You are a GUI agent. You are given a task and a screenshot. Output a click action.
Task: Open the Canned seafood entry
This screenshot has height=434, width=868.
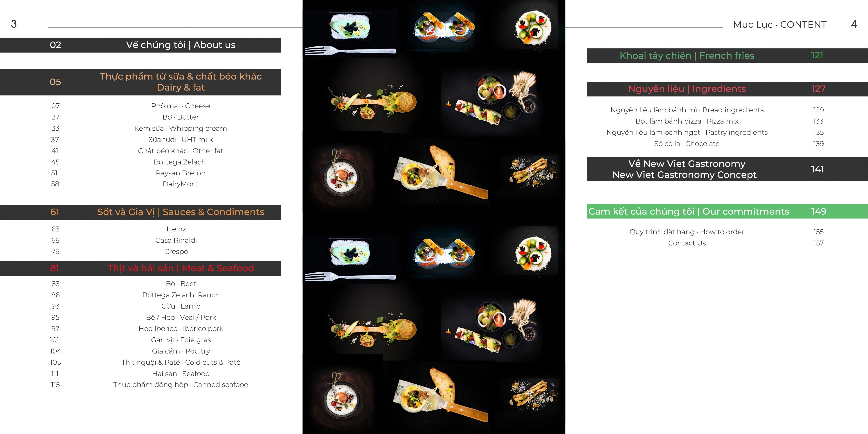point(181,385)
